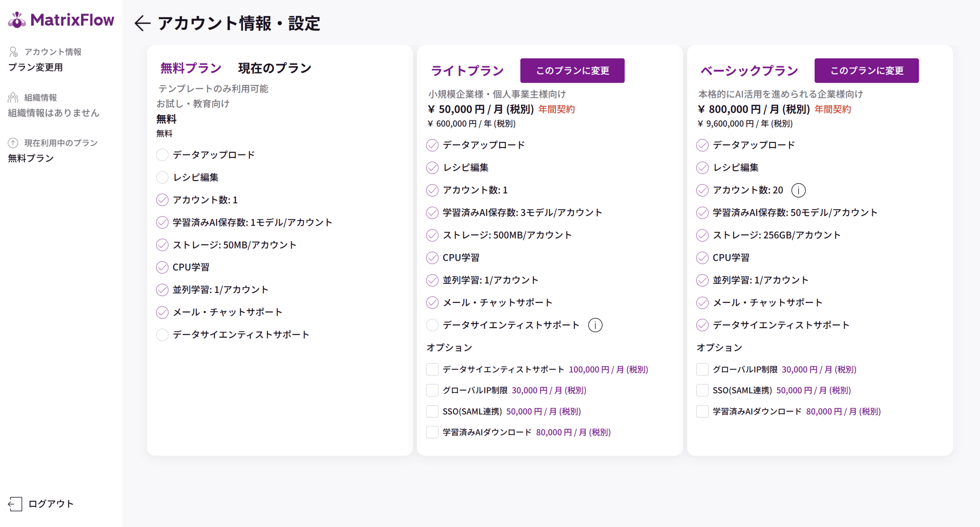980x527 pixels.
Task: Click the 現在のプラン label
Action: (274, 68)
